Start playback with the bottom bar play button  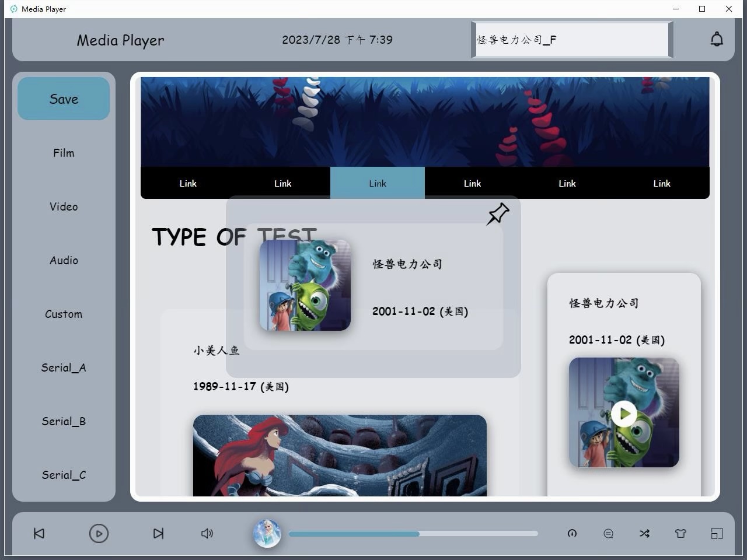point(99,533)
